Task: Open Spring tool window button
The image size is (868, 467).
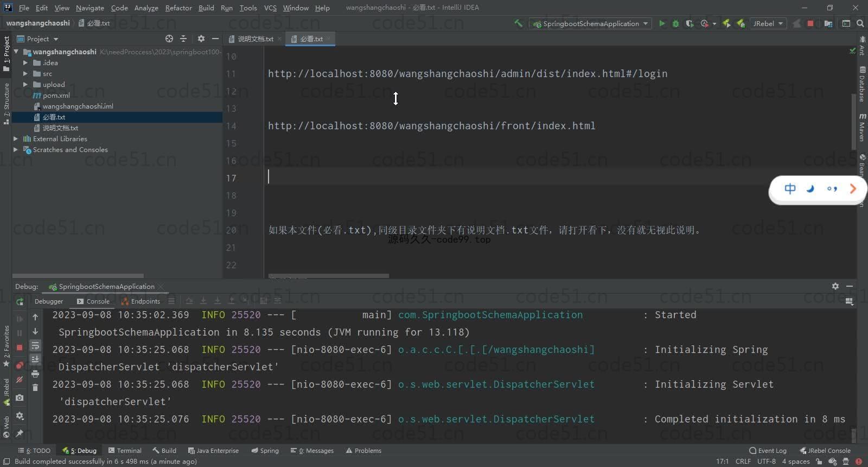Action: 265,451
